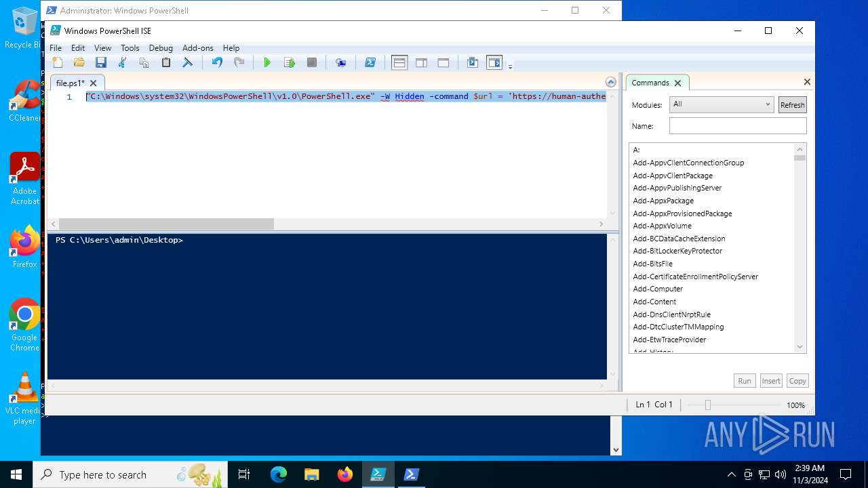Show the script pane maximized
The height and width of the screenshot is (488, 868).
[443, 62]
